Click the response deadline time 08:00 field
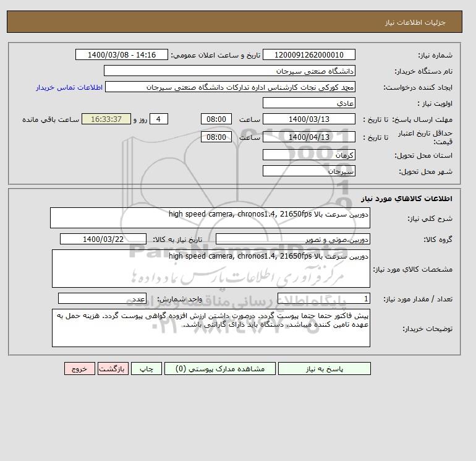The image size is (476, 461). (x=216, y=119)
